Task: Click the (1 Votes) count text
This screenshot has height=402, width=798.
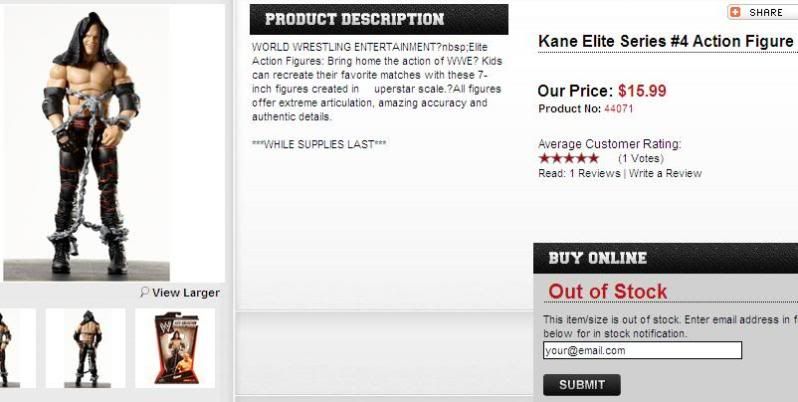Action: [x=640, y=158]
